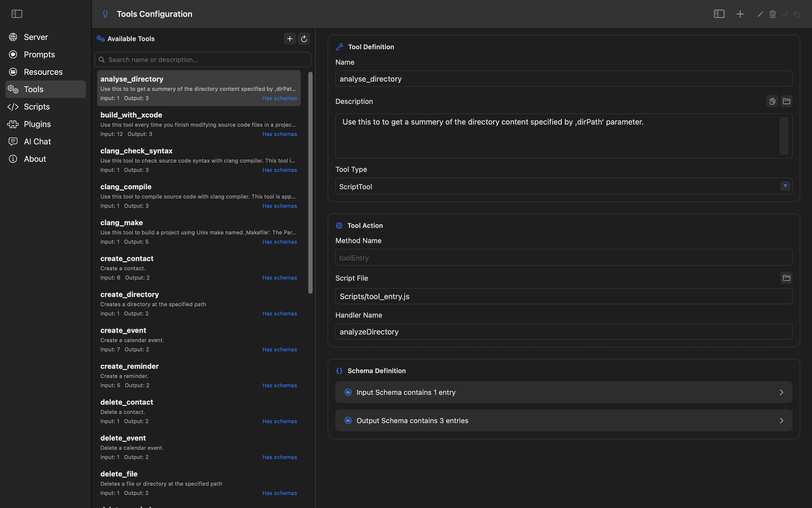Viewport: 812px width, 508px height.
Task: Open the Tool Type ScriptTool dropdown
Action: (564, 186)
